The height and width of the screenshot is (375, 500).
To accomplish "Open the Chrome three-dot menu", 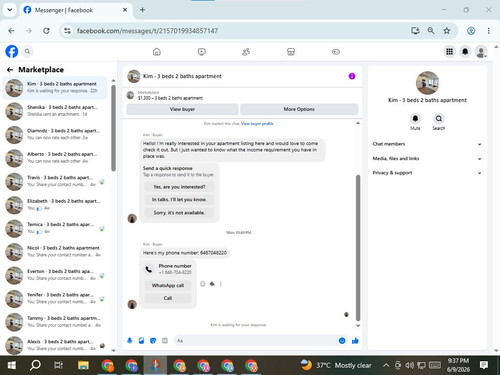I will (x=489, y=31).
